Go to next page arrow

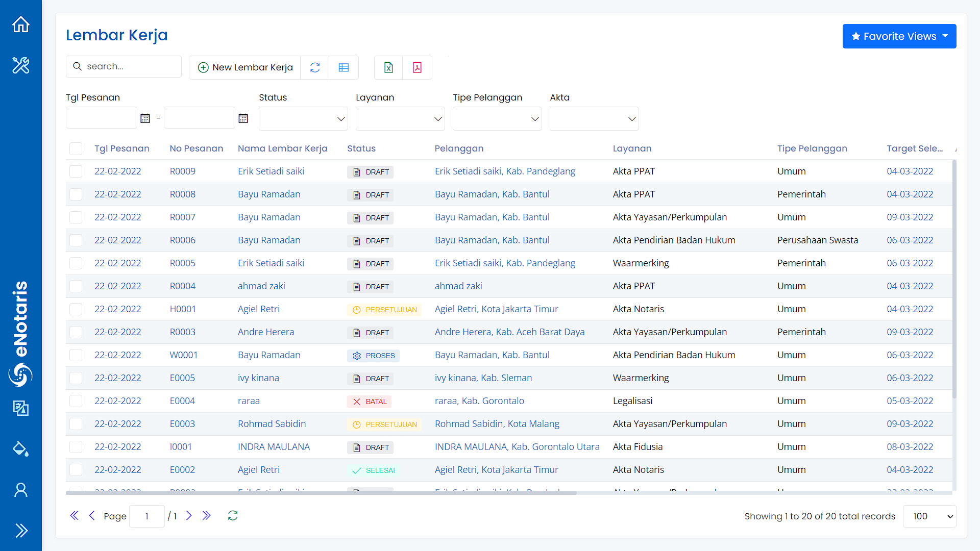tap(189, 516)
